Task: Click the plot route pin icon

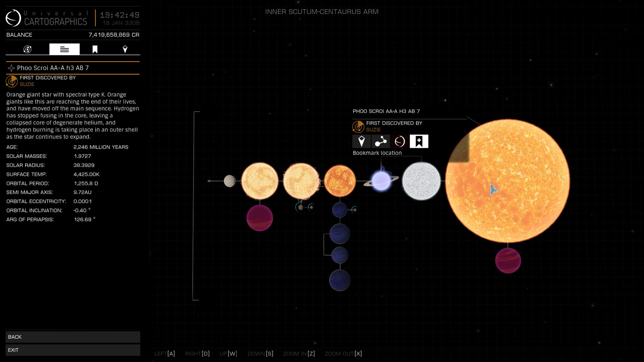Action: pyautogui.click(x=361, y=141)
